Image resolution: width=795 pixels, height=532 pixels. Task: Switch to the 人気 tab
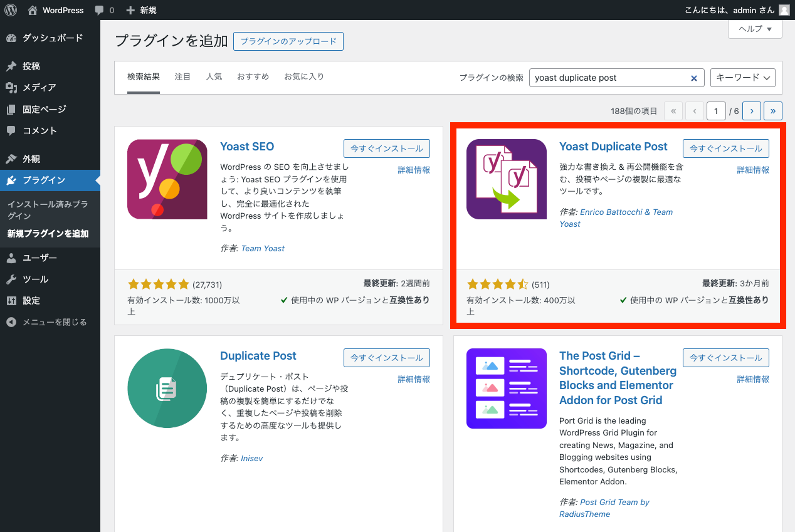[x=214, y=76]
